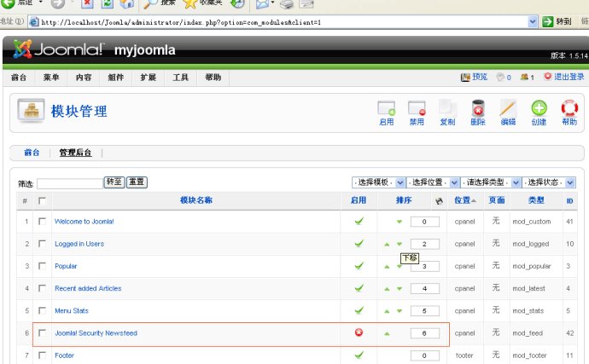Switch to the 管理后台 administrator tab
Viewport: 589px width, 364px height.
click(x=75, y=153)
